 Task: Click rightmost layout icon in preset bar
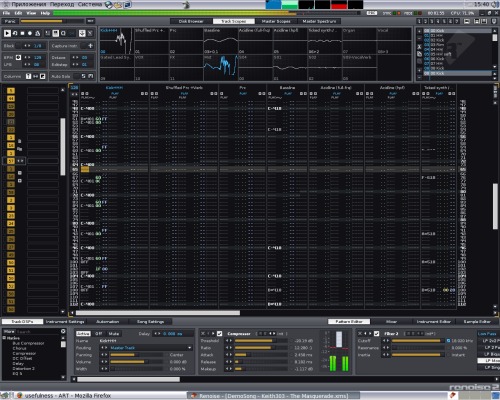[x=494, y=21]
